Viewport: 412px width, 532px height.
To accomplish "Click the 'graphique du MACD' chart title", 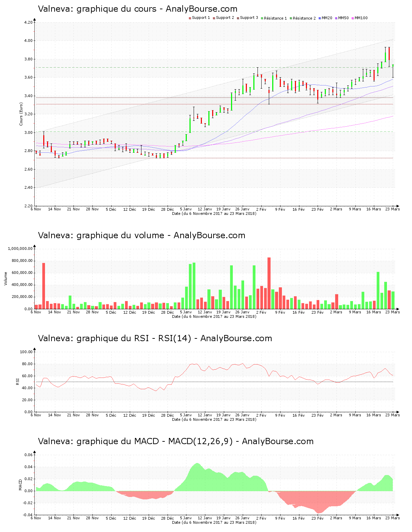I will (x=175, y=441).
